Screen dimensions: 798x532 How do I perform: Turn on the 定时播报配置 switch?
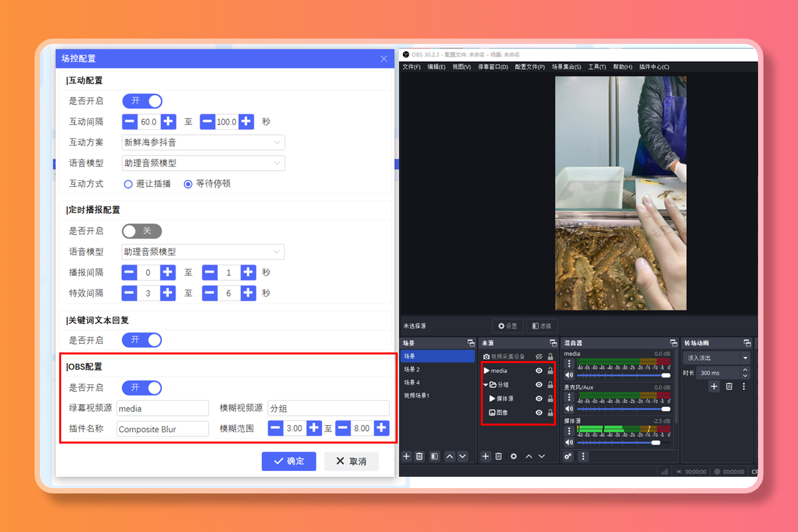142,231
